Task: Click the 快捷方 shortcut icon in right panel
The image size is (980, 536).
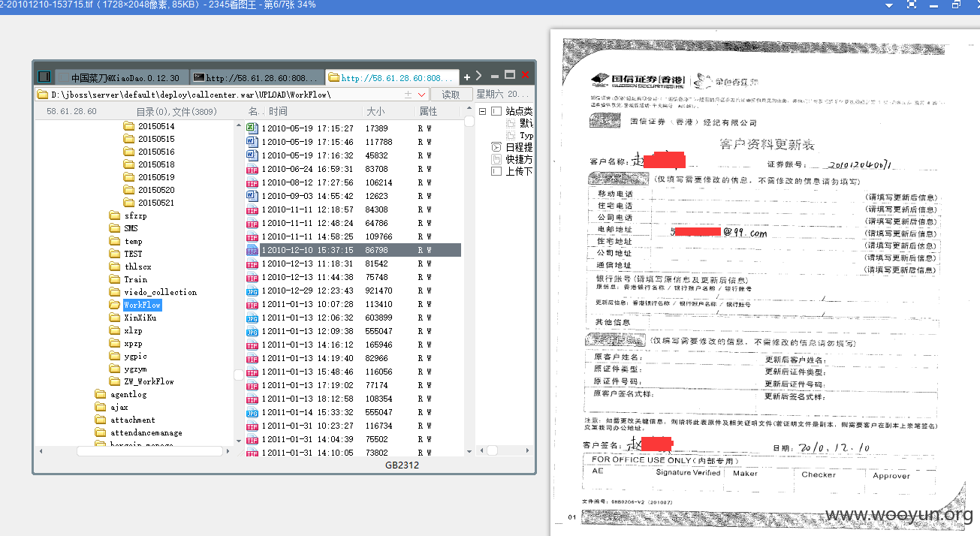Action: pos(496,159)
